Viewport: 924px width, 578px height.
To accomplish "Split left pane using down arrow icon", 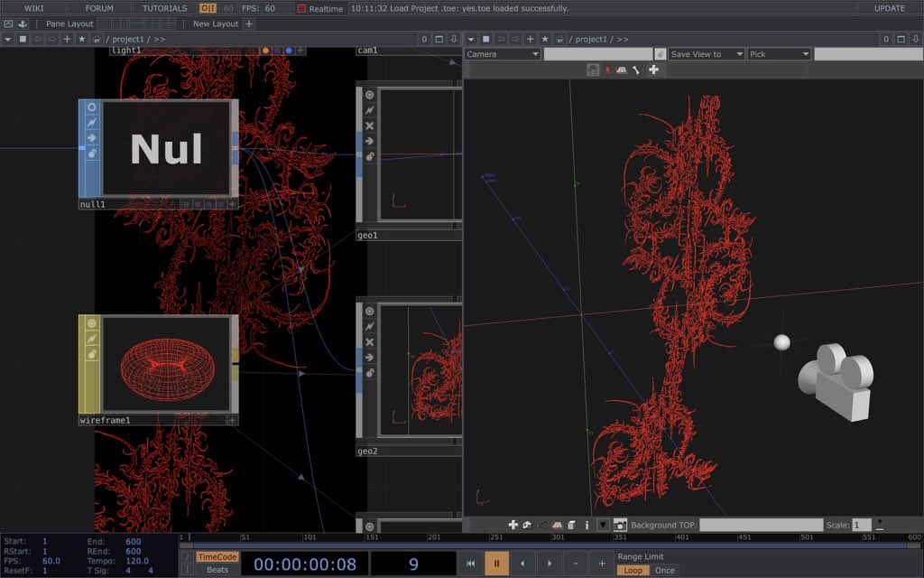I will pos(454,39).
